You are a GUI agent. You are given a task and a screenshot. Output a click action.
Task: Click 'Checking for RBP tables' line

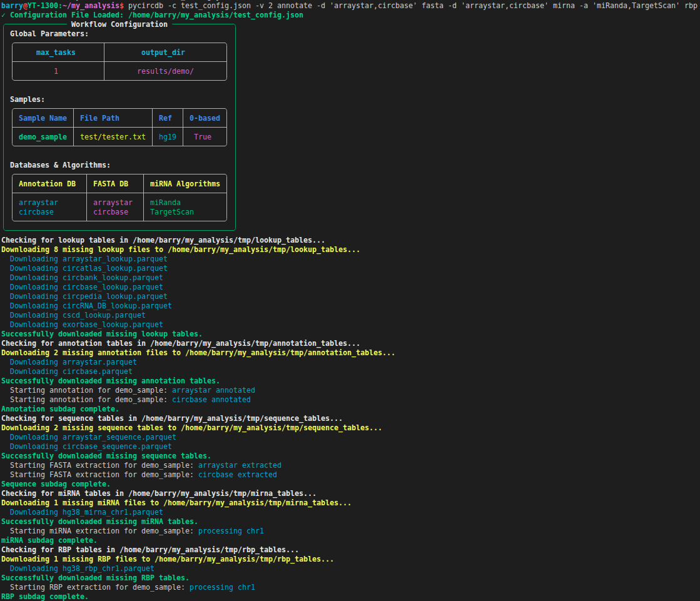click(150, 549)
